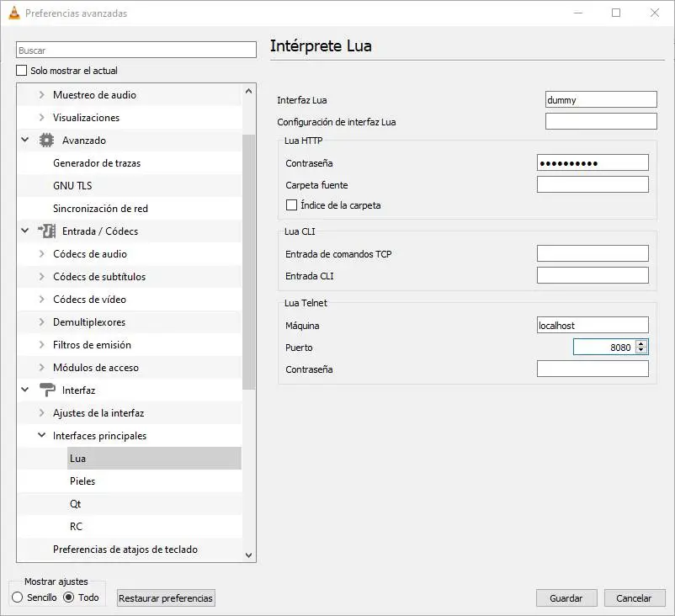Minimize the Preferencias avanzadas window
Viewport: 675px width, 616px height.
pos(578,13)
